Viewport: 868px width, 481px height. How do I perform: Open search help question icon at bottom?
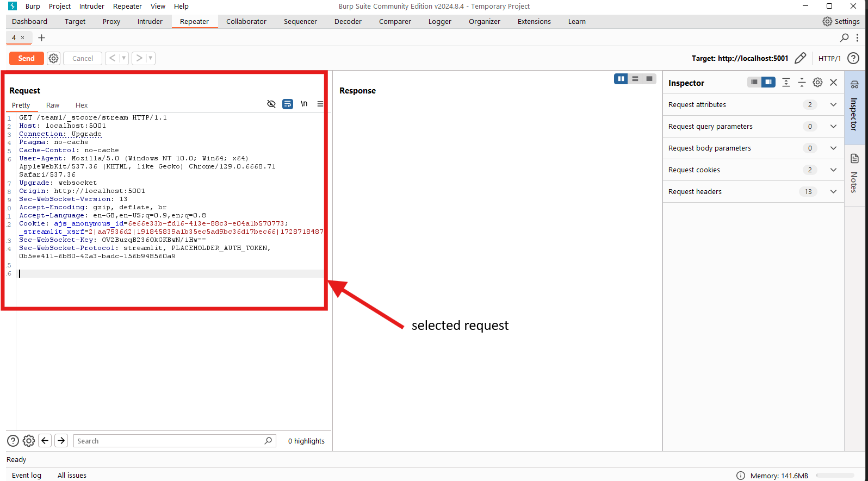click(13, 441)
